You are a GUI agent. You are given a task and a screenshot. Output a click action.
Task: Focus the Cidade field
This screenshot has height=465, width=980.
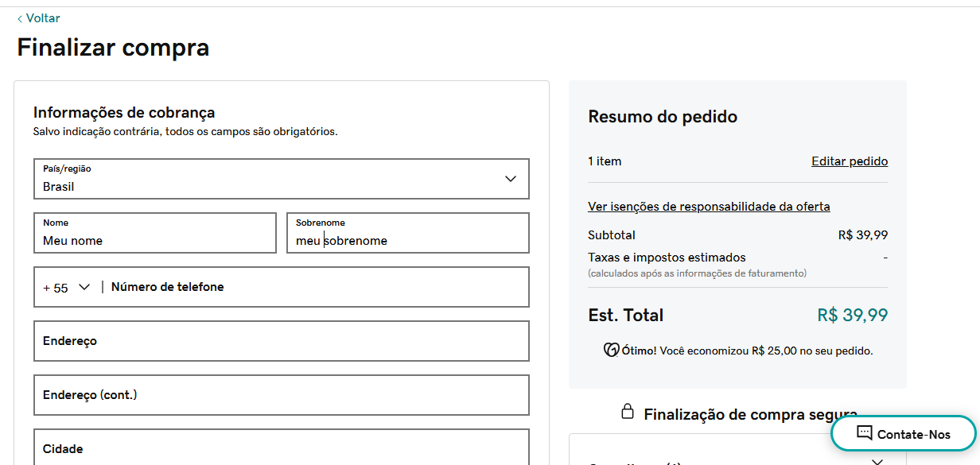[282, 448]
